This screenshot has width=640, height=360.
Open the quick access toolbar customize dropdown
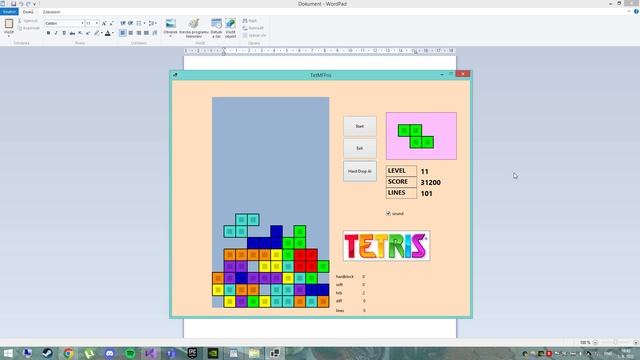coord(34,4)
